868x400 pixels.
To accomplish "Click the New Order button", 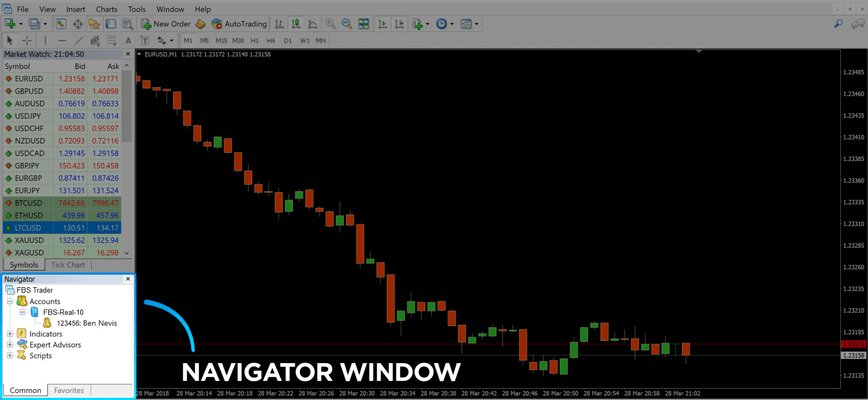I will tap(166, 24).
